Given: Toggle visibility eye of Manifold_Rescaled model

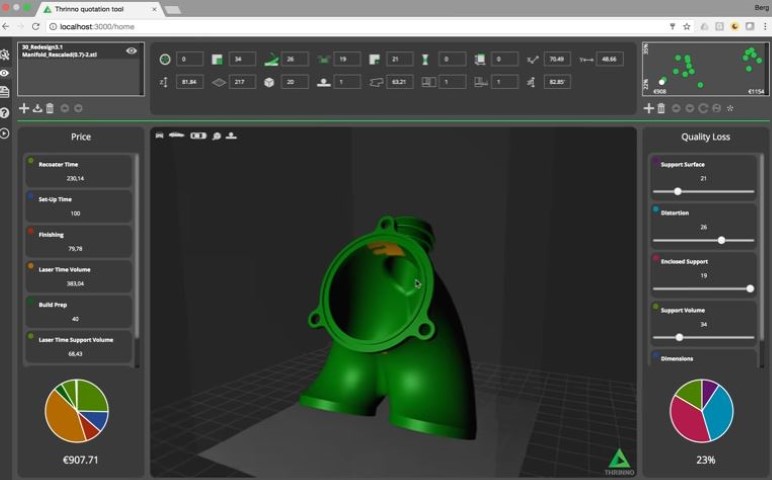Looking at the screenshot, I should click(132, 50).
